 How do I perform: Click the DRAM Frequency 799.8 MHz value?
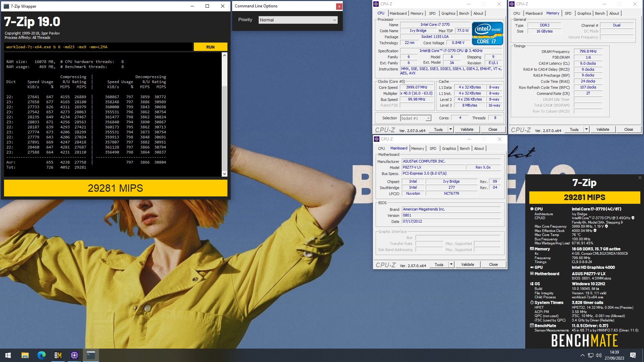pyautogui.click(x=588, y=52)
